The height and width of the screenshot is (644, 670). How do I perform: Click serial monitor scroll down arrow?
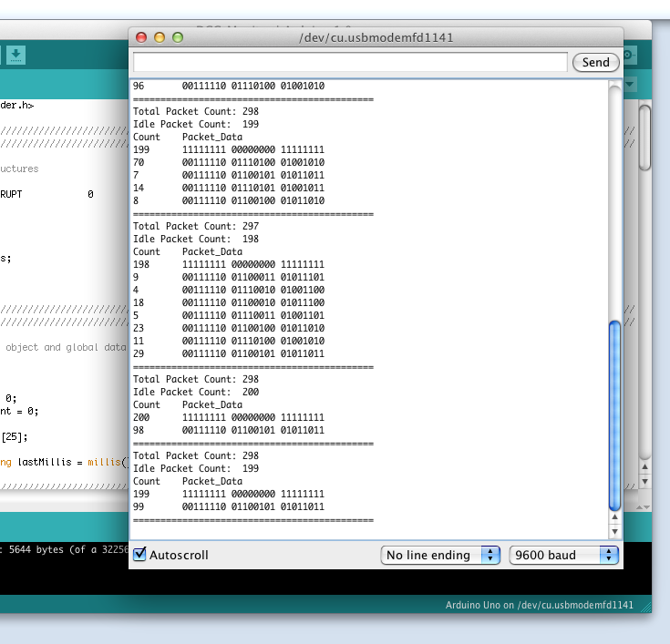point(614,531)
